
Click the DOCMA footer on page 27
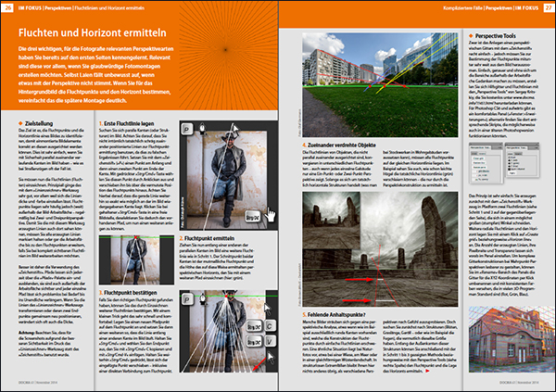click(519, 383)
